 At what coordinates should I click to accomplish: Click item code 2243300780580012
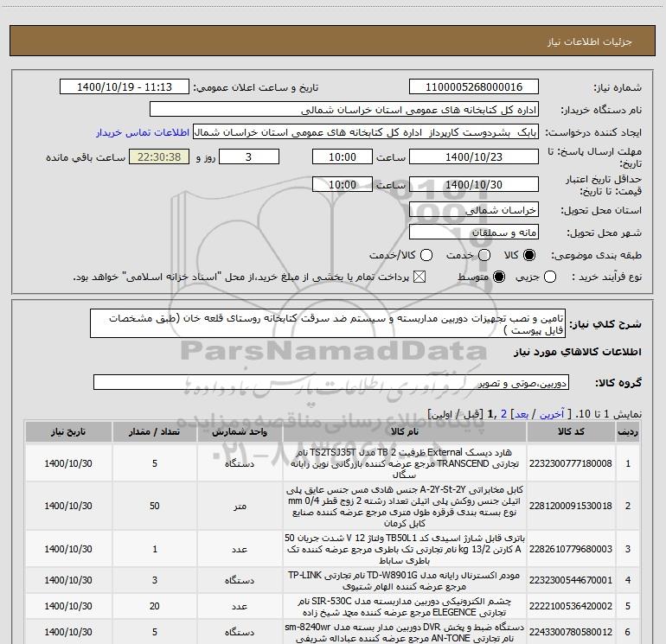click(x=571, y=632)
